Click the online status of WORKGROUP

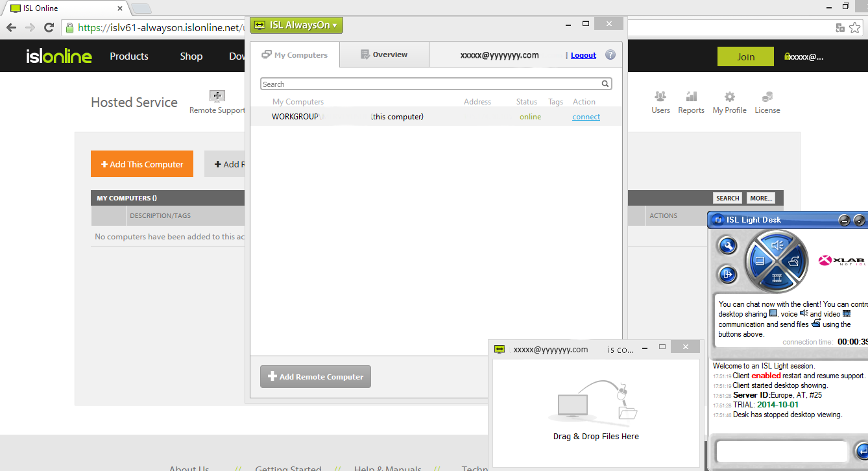click(x=530, y=117)
